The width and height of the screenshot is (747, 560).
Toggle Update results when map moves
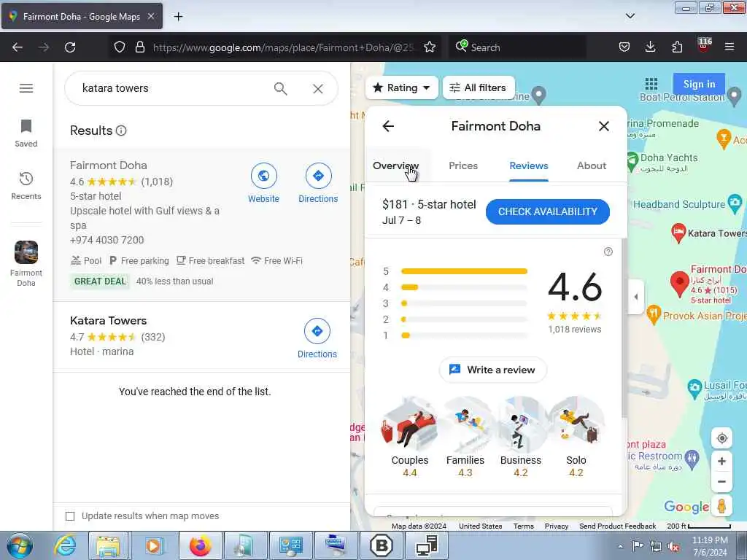coord(70,516)
